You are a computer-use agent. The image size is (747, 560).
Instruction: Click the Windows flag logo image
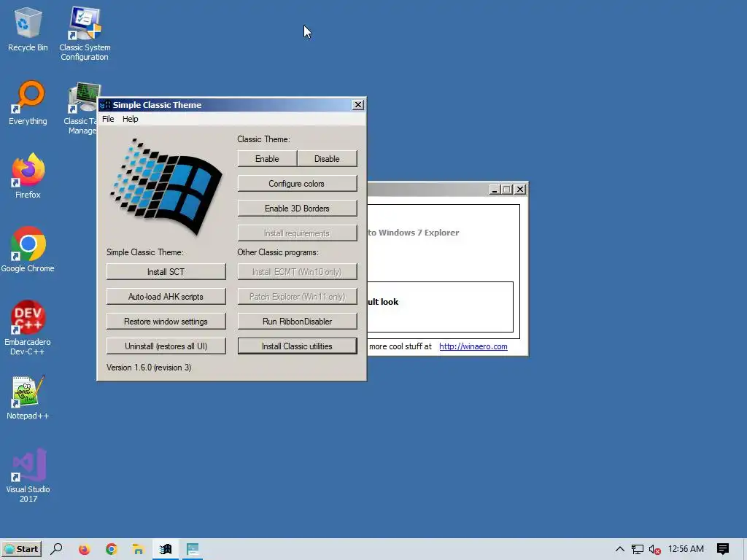coord(166,187)
